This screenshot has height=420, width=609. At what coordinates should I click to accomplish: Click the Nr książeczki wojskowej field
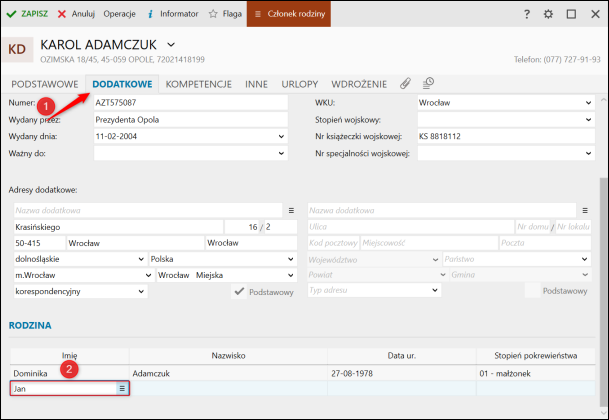[x=506, y=136]
